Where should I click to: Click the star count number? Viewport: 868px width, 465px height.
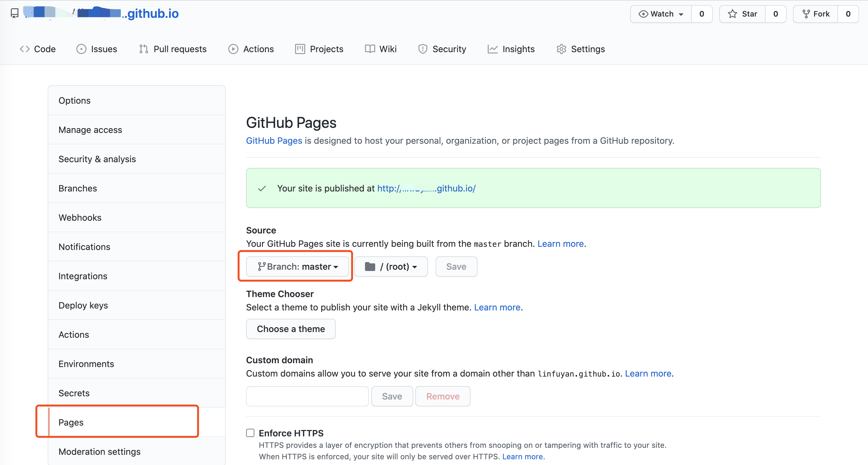click(x=775, y=14)
